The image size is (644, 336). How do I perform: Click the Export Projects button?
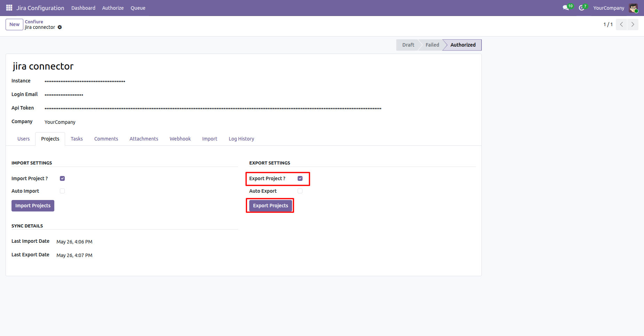coord(270,206)
